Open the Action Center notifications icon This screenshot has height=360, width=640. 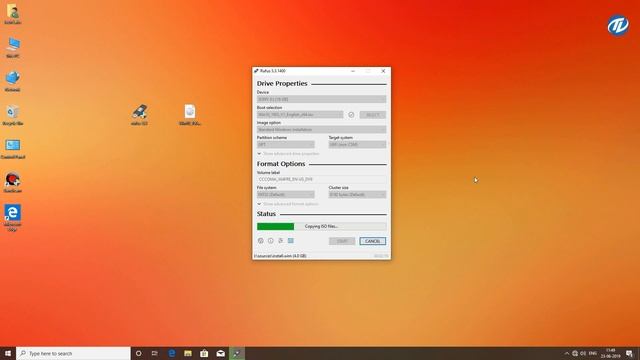(x=629, y=353)
